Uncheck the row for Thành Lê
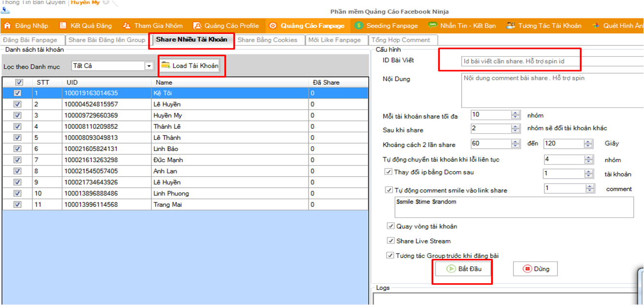 [18, 126]
